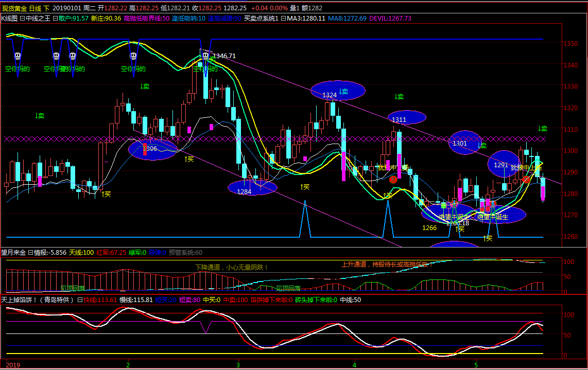The height and width of the screenshot is (370, 588).
Task: Collapse the box before 中线之王 indicator
Action: click(x=22, y=19)
